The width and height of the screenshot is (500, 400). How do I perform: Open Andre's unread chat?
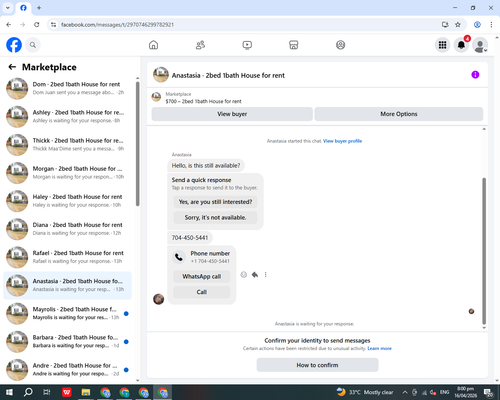(67, 370)
